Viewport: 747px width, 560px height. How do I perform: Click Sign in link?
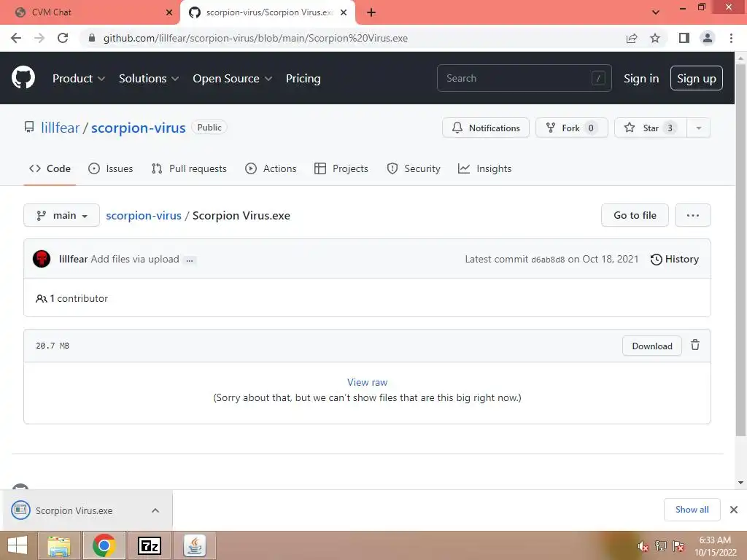[641, 79]
